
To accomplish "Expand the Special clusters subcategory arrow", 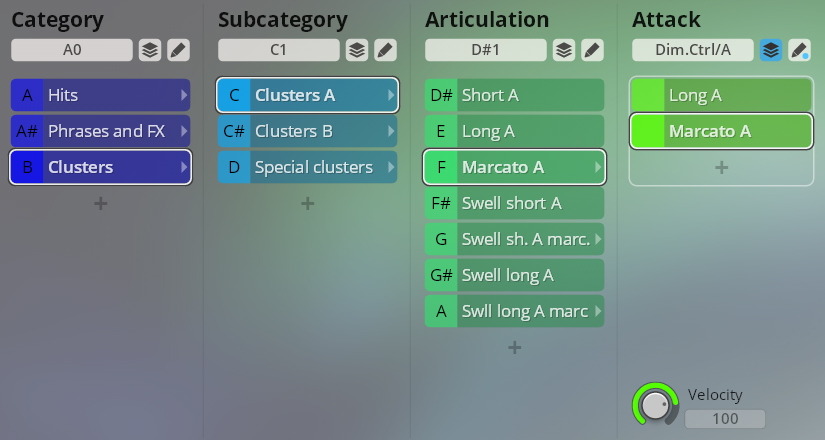I will (x=390, y=167).
